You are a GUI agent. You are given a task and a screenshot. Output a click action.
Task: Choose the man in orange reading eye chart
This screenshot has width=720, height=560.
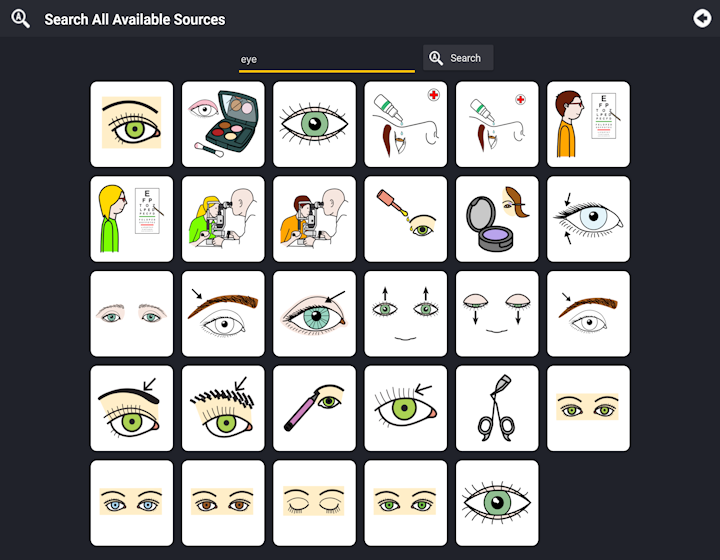pos(588,124)
